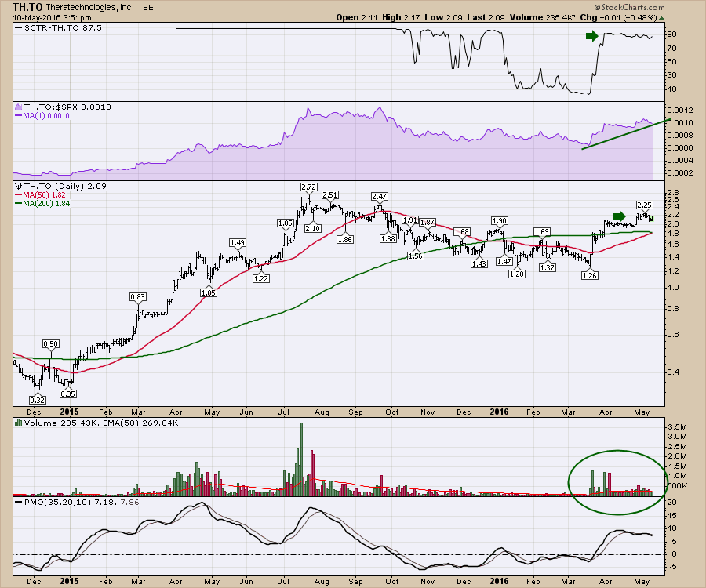Click the green arrow beside the 2.25 price label
The height and width of the screenshot is (588, 706).
point(619,216)
